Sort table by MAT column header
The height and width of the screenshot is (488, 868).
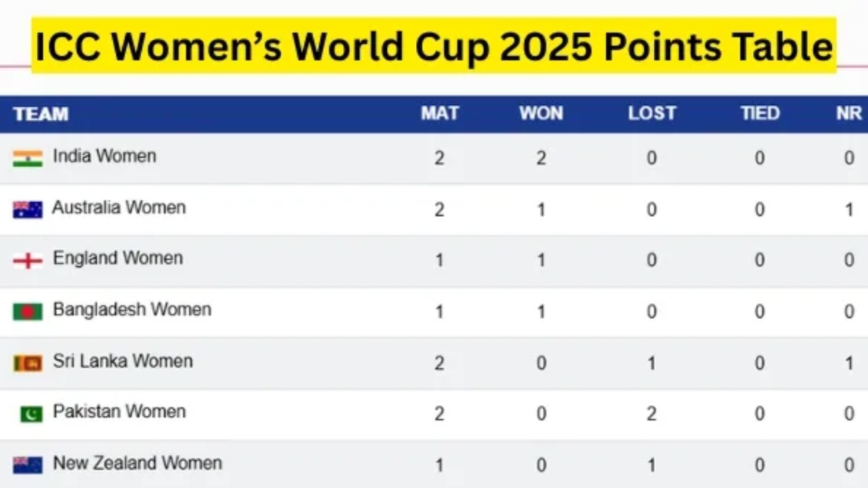440,114
